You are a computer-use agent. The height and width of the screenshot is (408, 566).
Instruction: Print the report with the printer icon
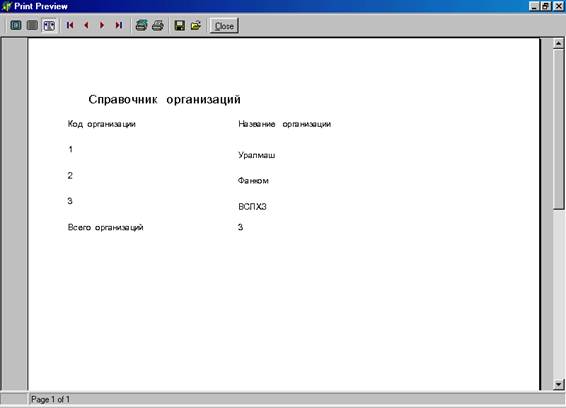158,25
